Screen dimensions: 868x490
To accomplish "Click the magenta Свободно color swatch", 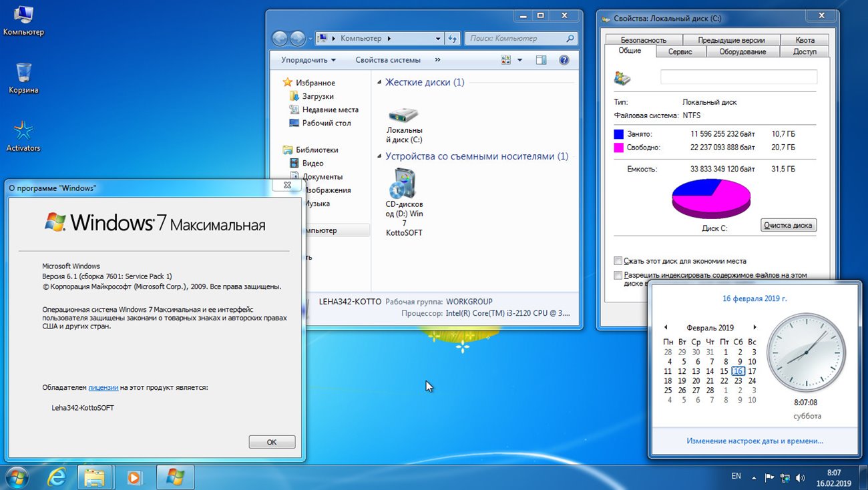I will tap(618, 147).
